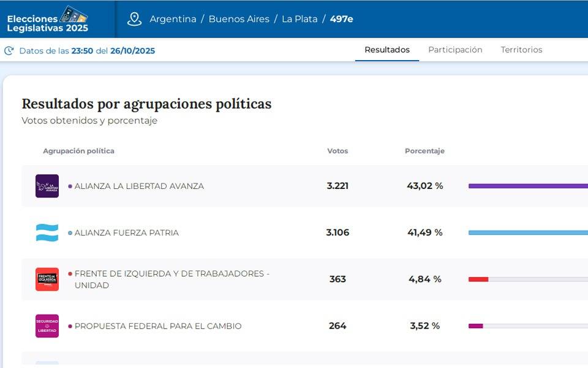Go to Argentina in the breadcrumb

[x=173, y=19]
